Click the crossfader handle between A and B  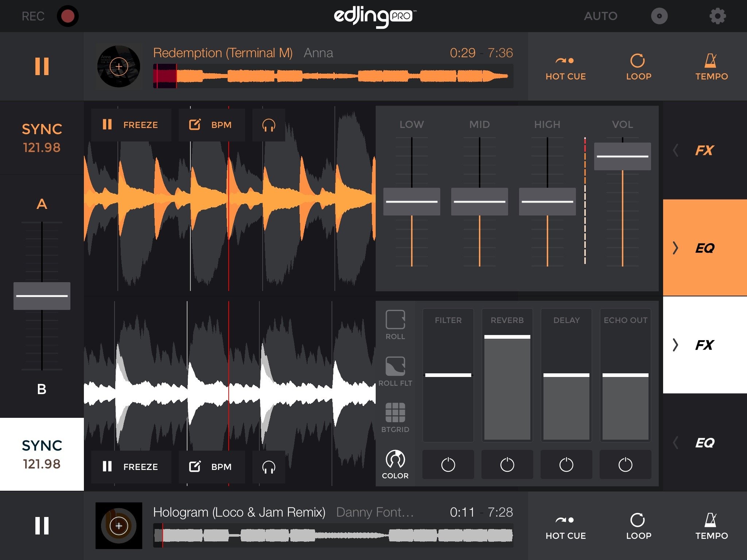tap(42, 296)
